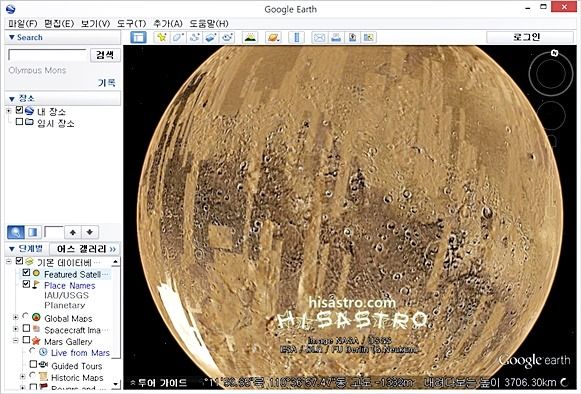Uncheck the Place Names layer checkbox
This screenshot has height=394, width=581.
point(26,284)
